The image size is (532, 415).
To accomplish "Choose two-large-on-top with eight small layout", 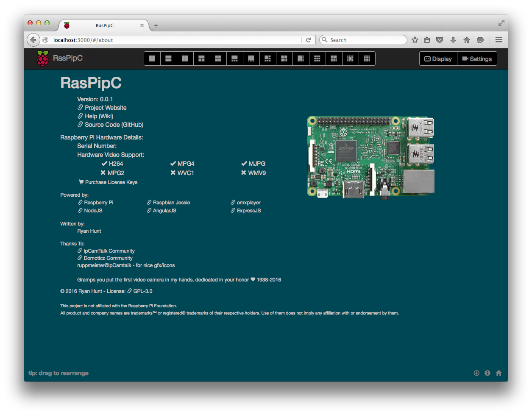I will coord(334,58).
